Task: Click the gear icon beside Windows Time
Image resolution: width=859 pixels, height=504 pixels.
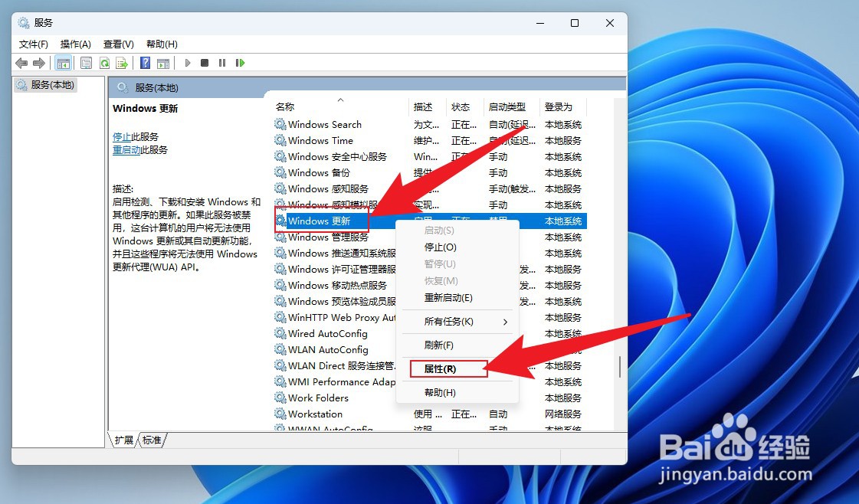Action: pos(280,140)
